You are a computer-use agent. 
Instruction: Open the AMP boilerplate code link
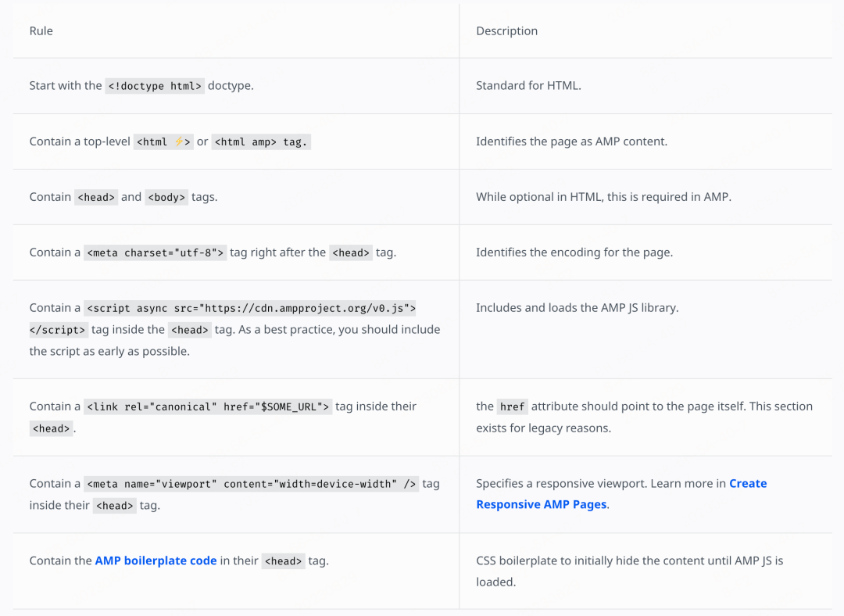pyautogui.click(x=156, y=560)
